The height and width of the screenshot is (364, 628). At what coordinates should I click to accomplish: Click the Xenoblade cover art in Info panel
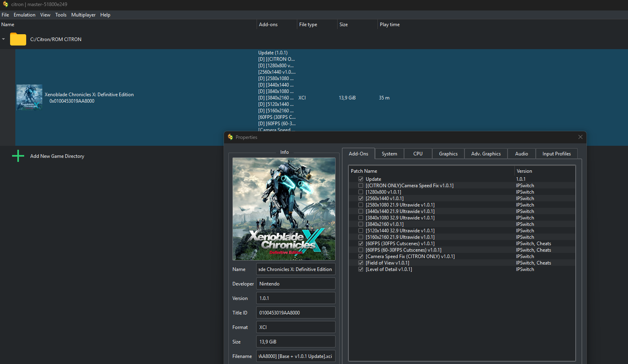point(284,209)
